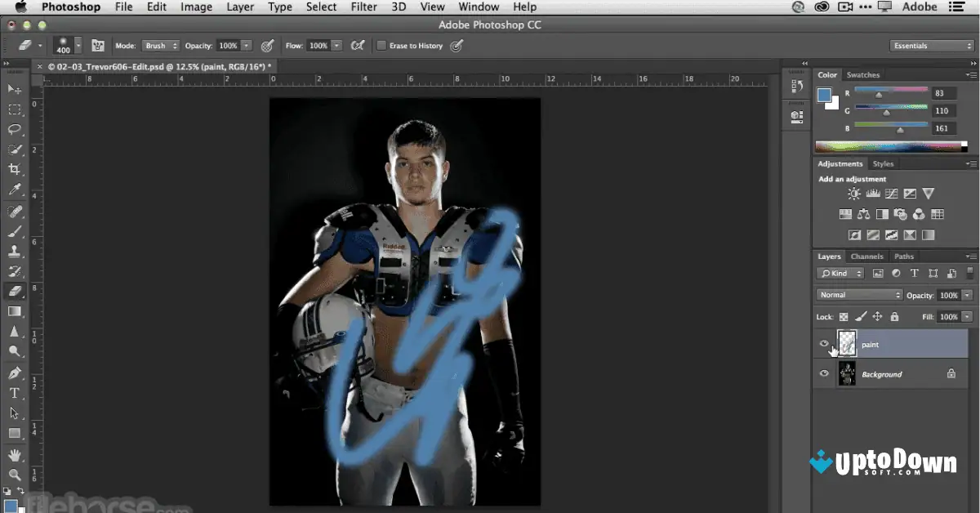980x513 pixels.
Task: Toggle visibility of the Background layer
Action: tap(824, 374)
